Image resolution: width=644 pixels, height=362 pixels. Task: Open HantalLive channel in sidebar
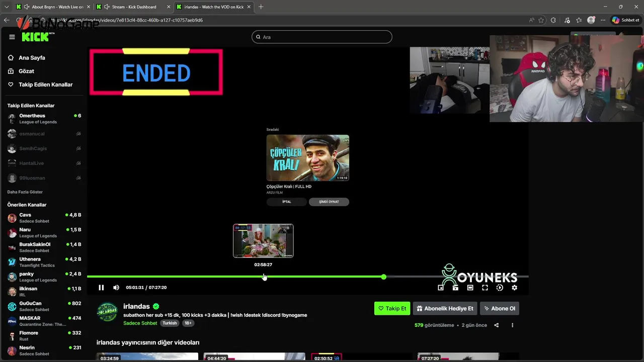point(44,163)
